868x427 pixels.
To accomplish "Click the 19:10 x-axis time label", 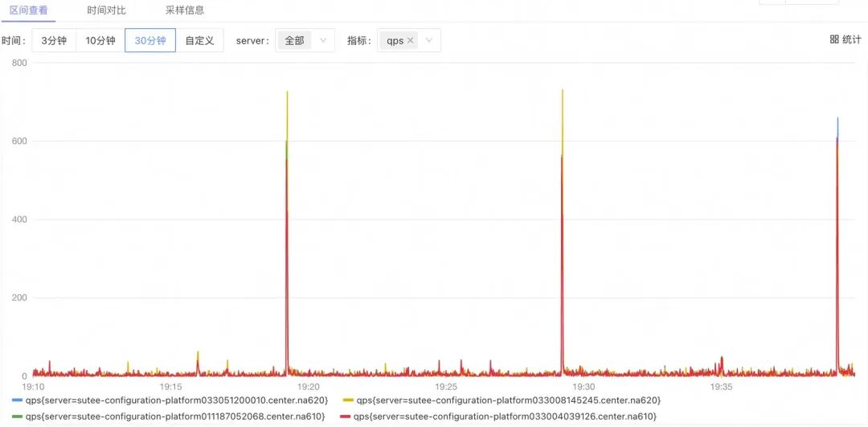I will 33,386.
